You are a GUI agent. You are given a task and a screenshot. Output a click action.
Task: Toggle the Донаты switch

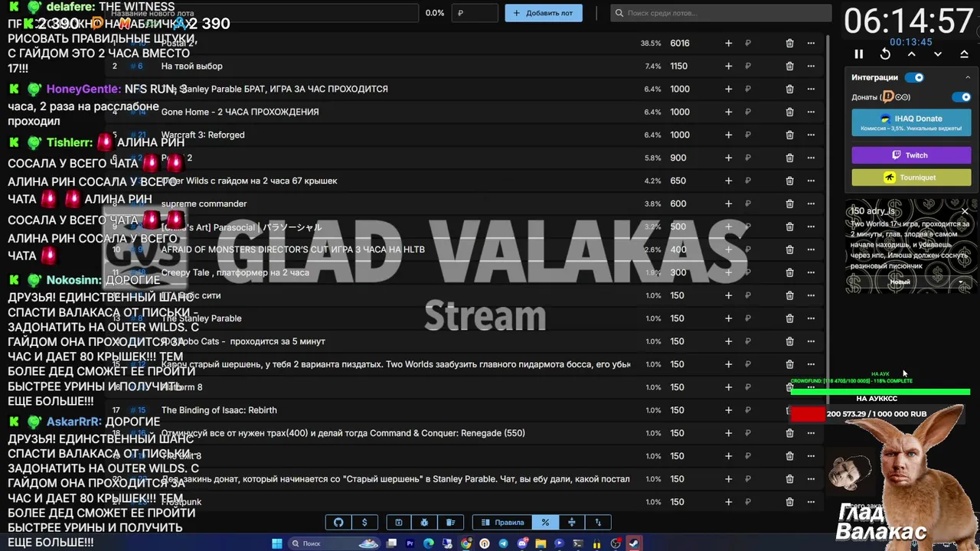(961, 97)
